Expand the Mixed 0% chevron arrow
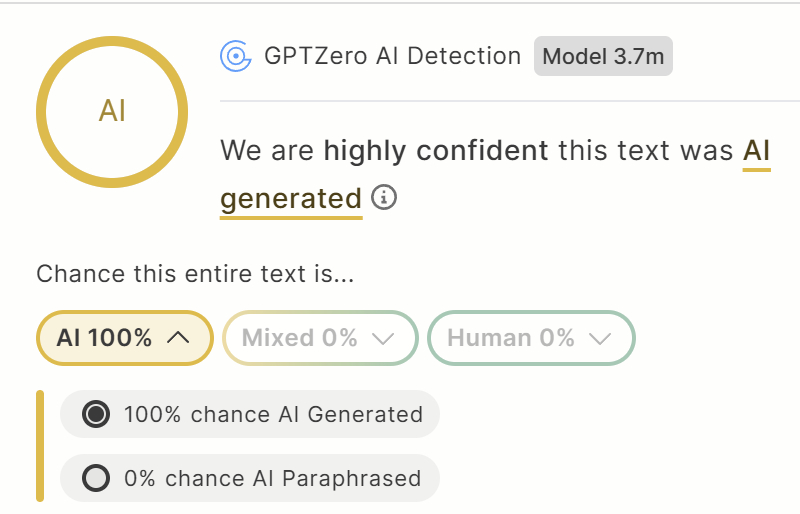Screen dimensions: 800x514 pyautogui.click(x=383, y=338)
